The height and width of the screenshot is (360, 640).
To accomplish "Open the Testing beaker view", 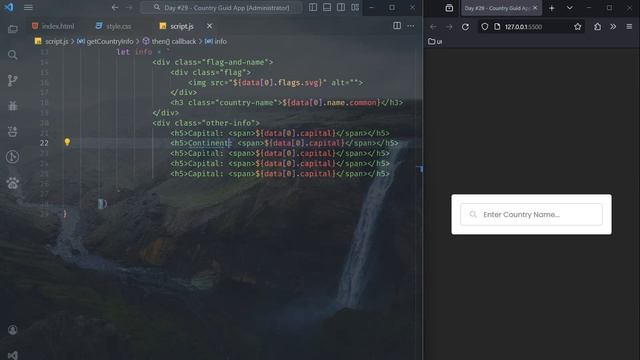I will [x=13, y=131].
